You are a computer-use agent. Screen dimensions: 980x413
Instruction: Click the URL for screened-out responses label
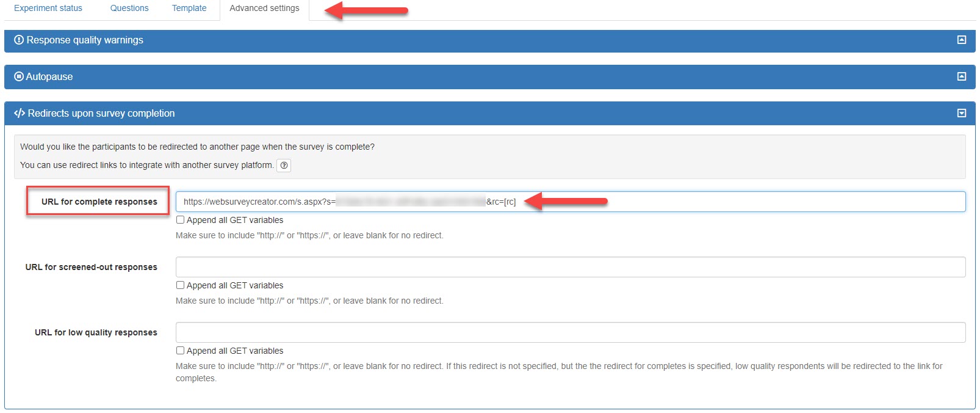click(92, 267)
